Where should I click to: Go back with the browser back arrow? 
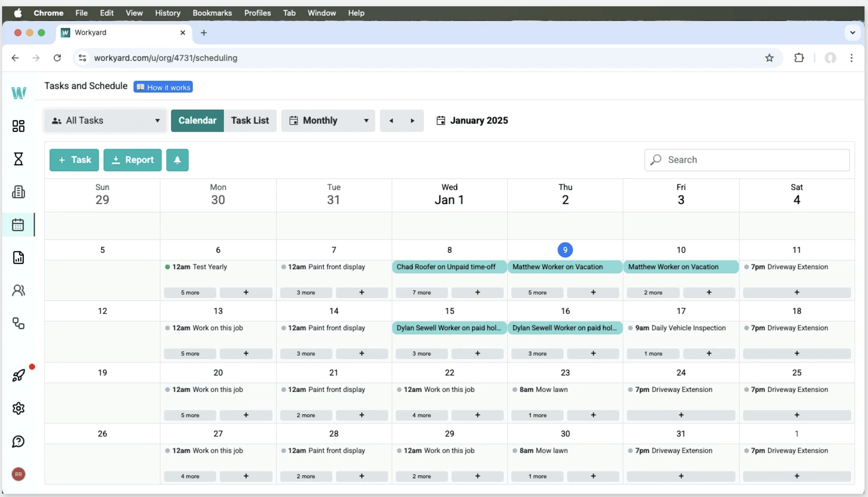15,58
